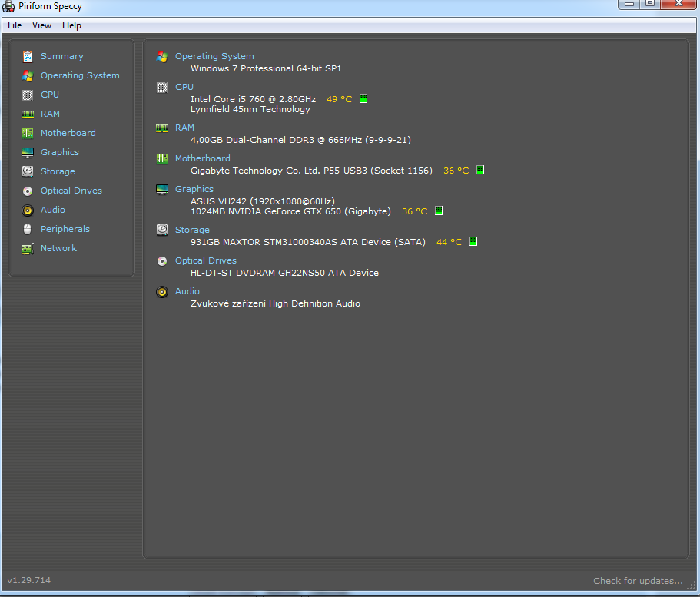Go to Operating System section in sidebar
The width and height of the screenshot is (700, 597).
tap(80, 75)
